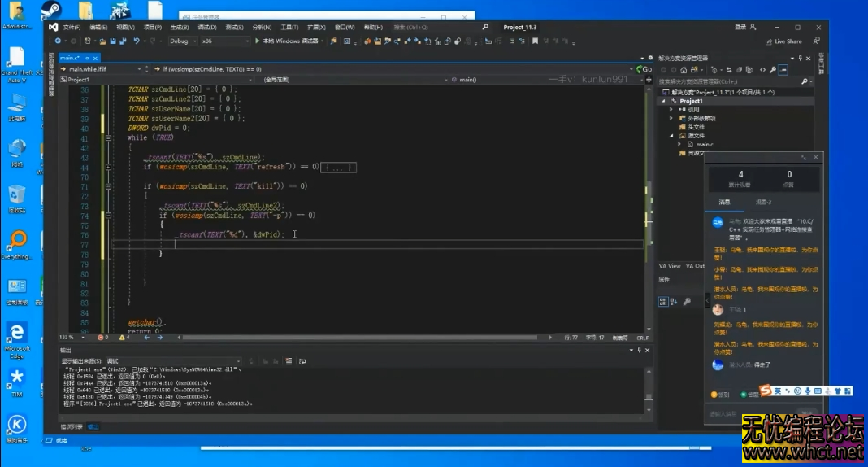The width and height of the screenshot is (868, 467).
Task: Collapse the while (TRUE) code block
Action: 108,138
